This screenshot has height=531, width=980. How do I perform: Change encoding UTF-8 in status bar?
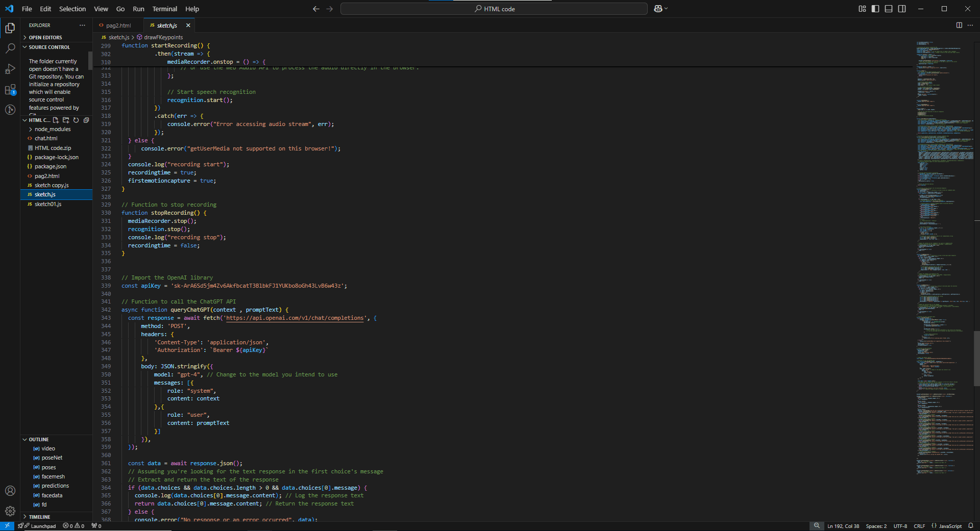click(900, 526)
